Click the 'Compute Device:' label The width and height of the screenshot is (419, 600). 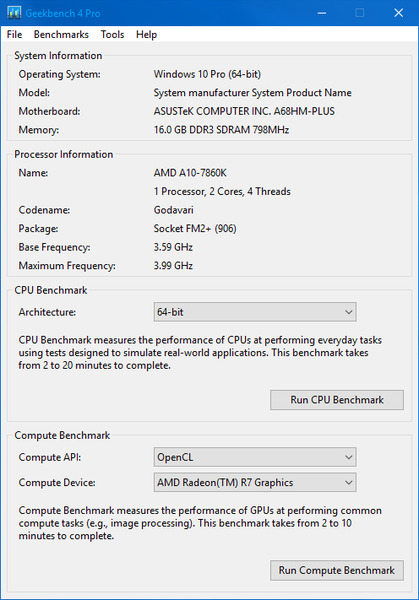[57, 482]
